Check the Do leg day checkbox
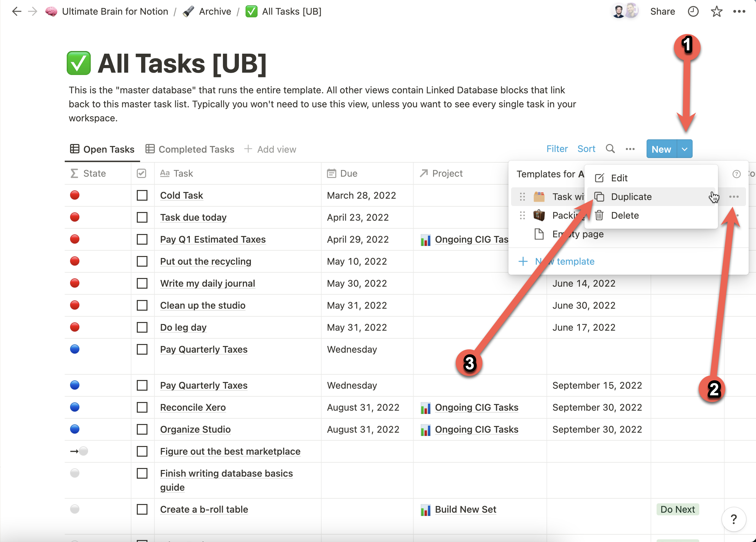756x542 pixels. point(142,327)
